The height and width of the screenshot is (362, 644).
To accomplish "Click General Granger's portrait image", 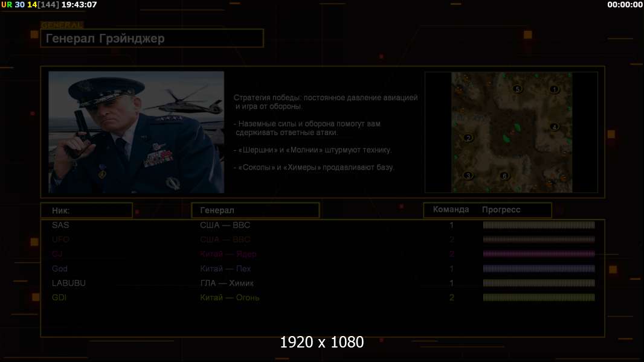I will tap(137, 132).
